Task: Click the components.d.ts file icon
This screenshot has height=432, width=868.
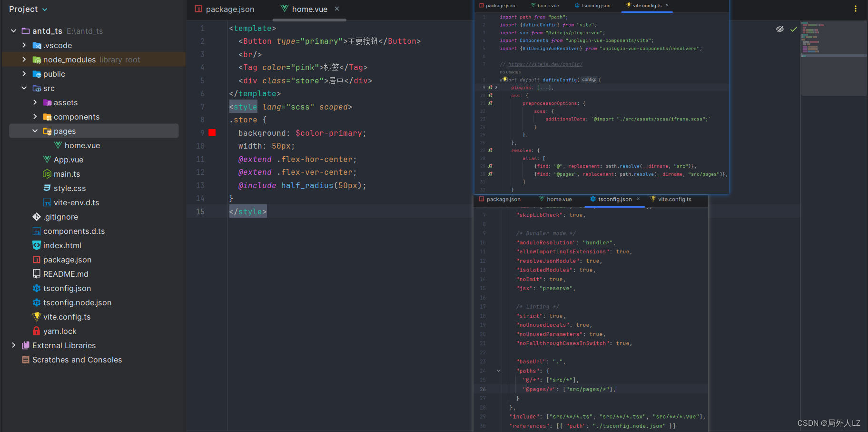Action: 37,231
